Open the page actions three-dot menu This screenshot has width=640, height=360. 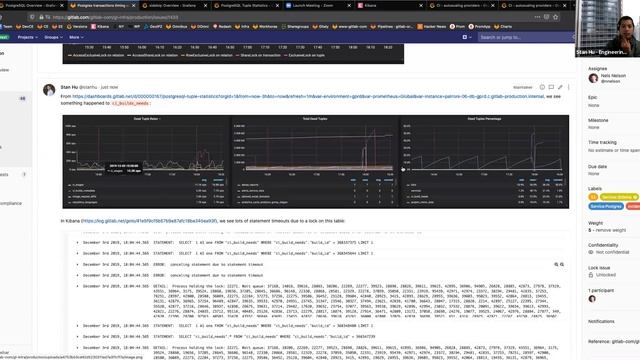click(x=537, y=17)
